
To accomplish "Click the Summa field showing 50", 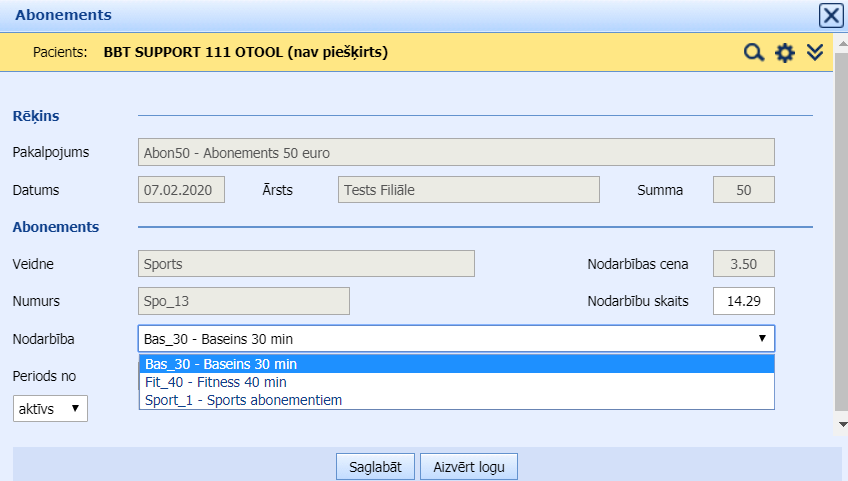I will click(x=743, y=190).
